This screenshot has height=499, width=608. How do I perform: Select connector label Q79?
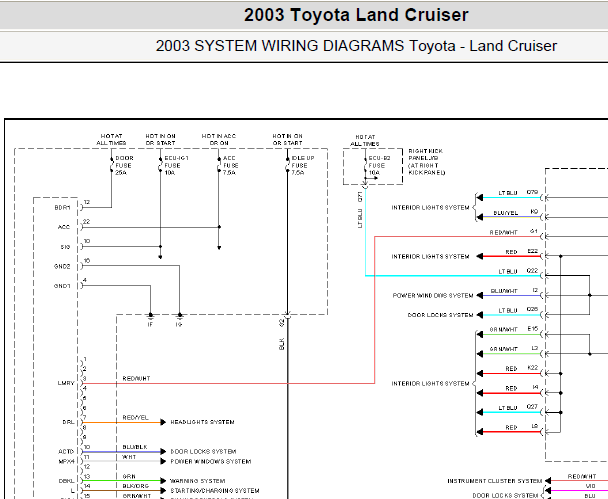coord(532,192)
